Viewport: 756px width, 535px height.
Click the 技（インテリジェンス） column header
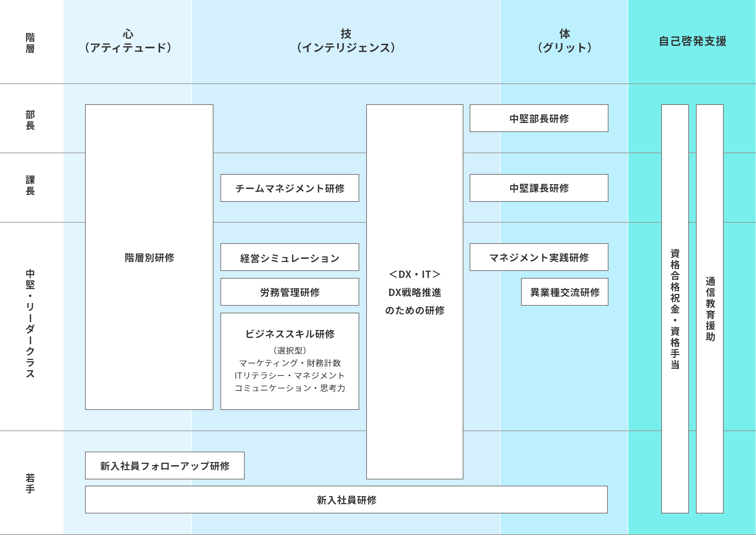click(346, 41)
